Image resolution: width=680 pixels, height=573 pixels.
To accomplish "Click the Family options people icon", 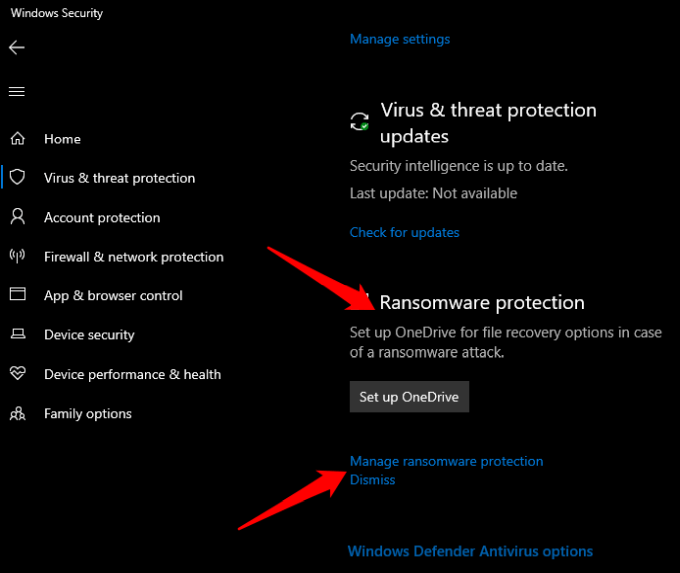I will click(x=17, y=413).
